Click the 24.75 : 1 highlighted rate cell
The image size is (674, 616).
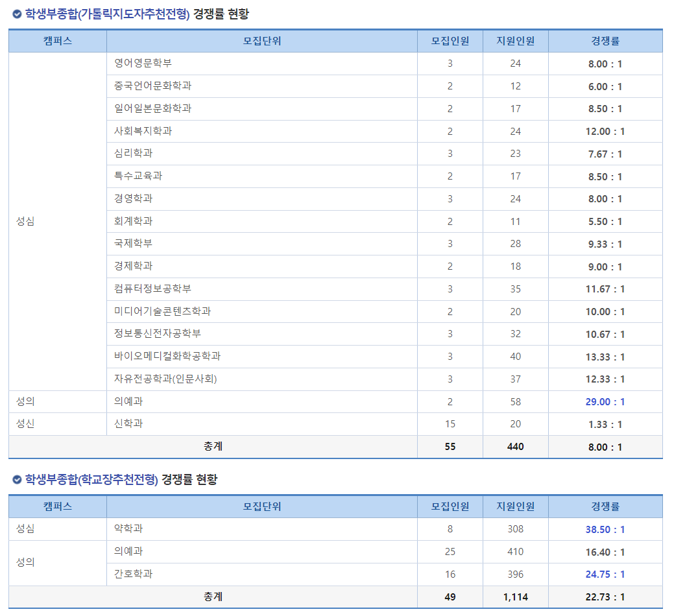click(606, 574)
